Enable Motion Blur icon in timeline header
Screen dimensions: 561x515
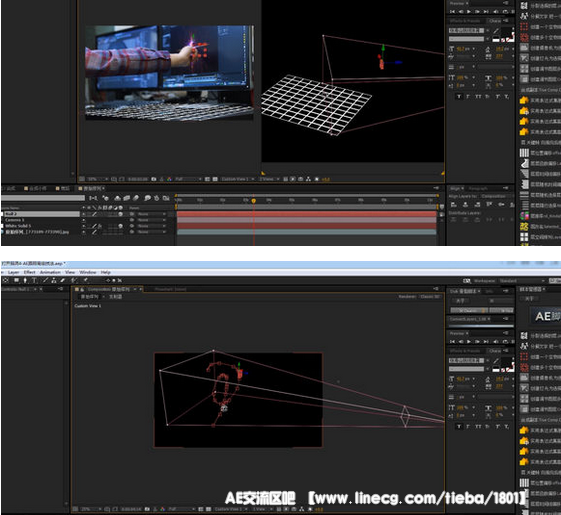136,198
